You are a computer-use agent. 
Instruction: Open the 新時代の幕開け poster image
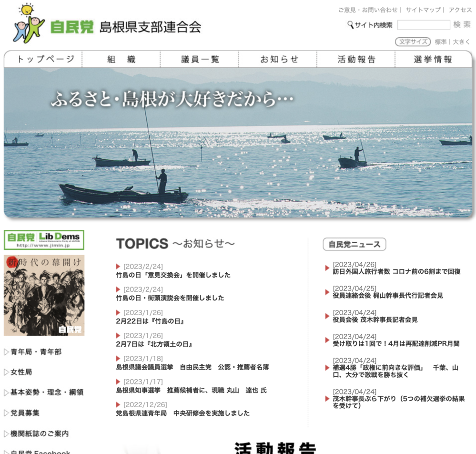44,295
